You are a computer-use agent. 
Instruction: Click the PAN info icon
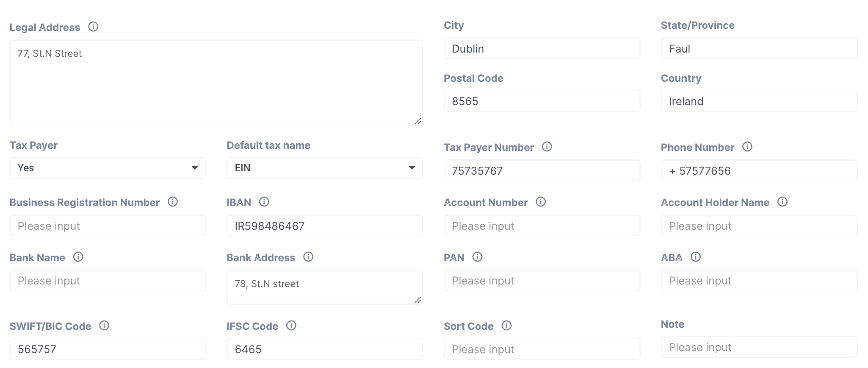point(477,257)
